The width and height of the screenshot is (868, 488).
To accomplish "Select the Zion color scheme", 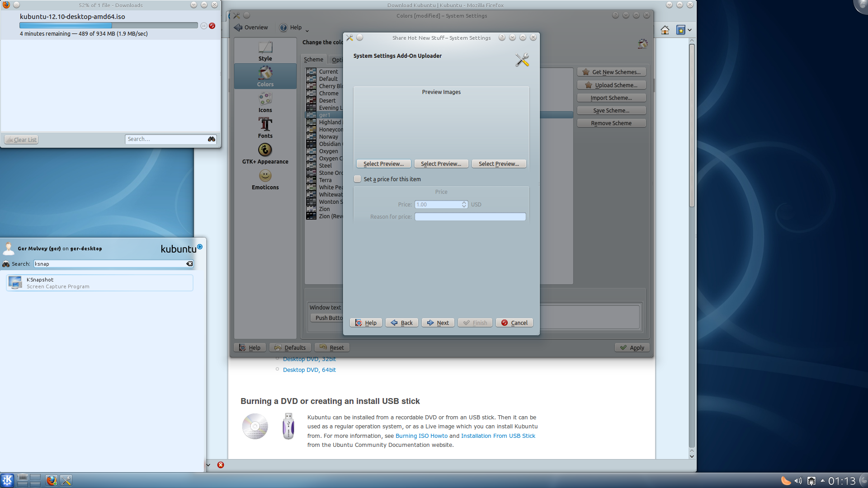I will tap(324, 209).
